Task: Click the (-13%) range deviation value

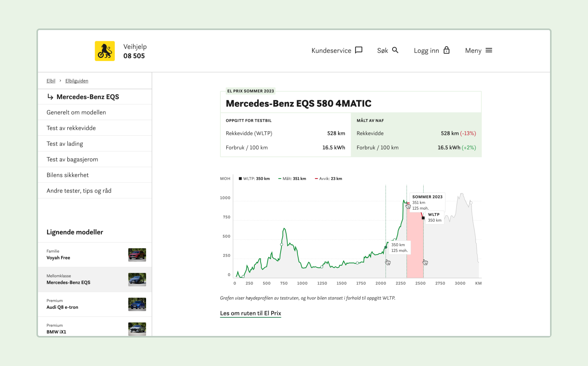Action: pos(468,133)
